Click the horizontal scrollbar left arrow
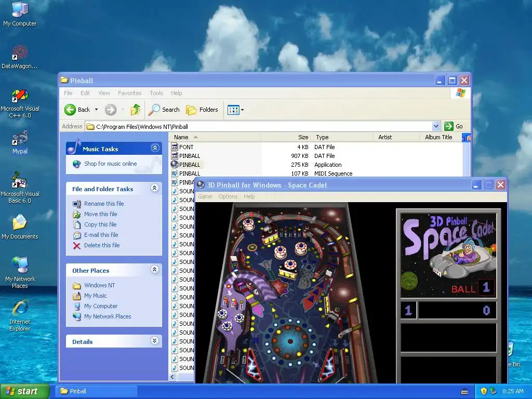Screen dimensions: 532x399 click(x=172, y=377)
